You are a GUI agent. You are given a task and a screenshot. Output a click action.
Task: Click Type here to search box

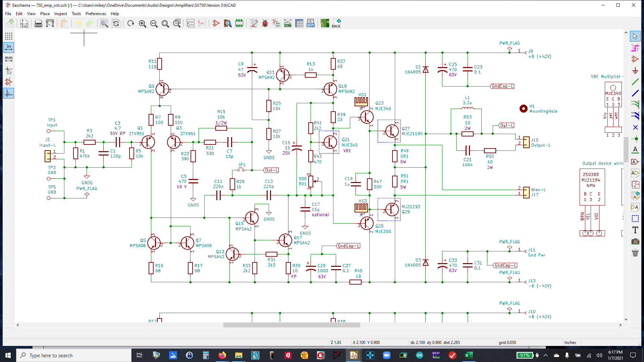74,355
